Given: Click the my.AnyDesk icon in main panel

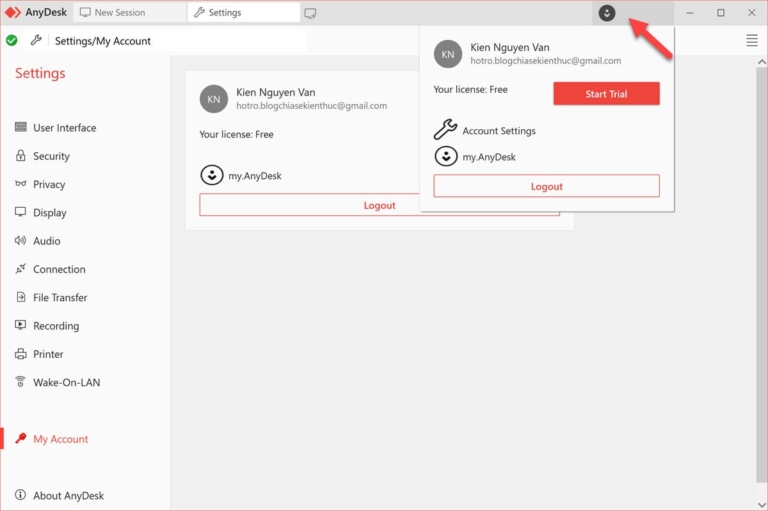Looking at the screenshot, I should click(x=211, y=175).
